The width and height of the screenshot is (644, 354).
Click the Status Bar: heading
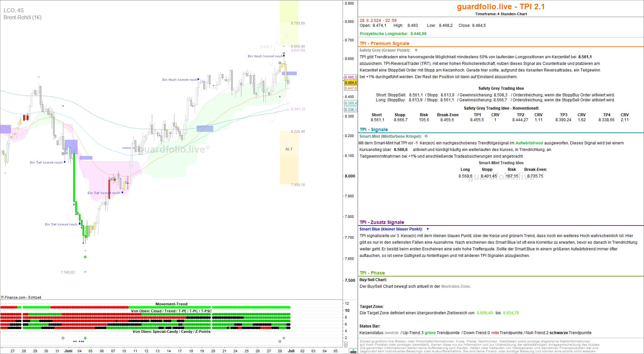[370, 326]
